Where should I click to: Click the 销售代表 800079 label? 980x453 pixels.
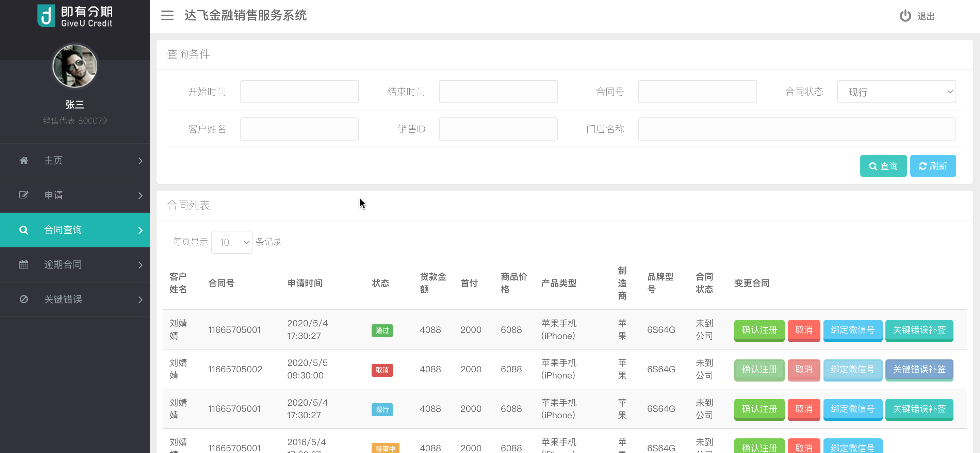point(75,121)
